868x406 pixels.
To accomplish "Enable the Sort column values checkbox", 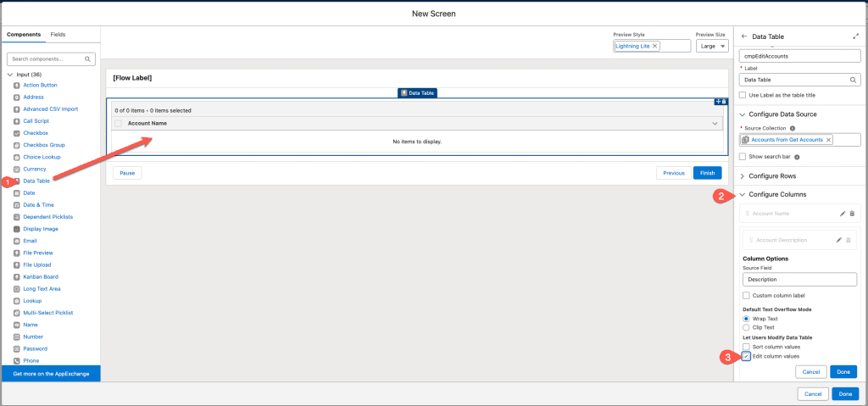I will (746, 347).
